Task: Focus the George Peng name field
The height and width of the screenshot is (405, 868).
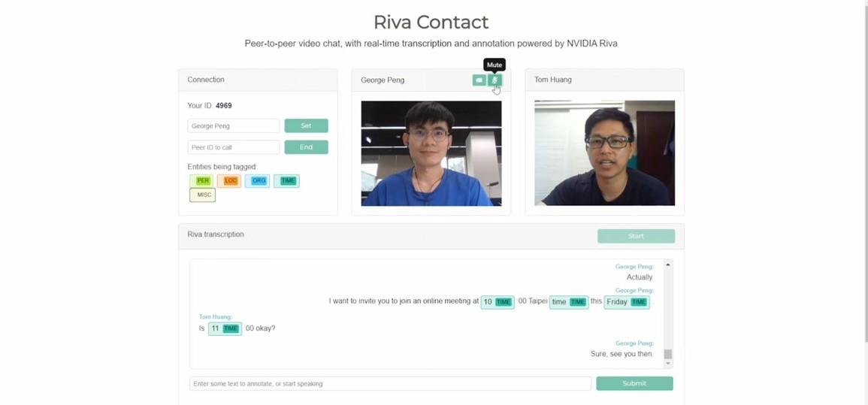Action: (x=234, y=125)
